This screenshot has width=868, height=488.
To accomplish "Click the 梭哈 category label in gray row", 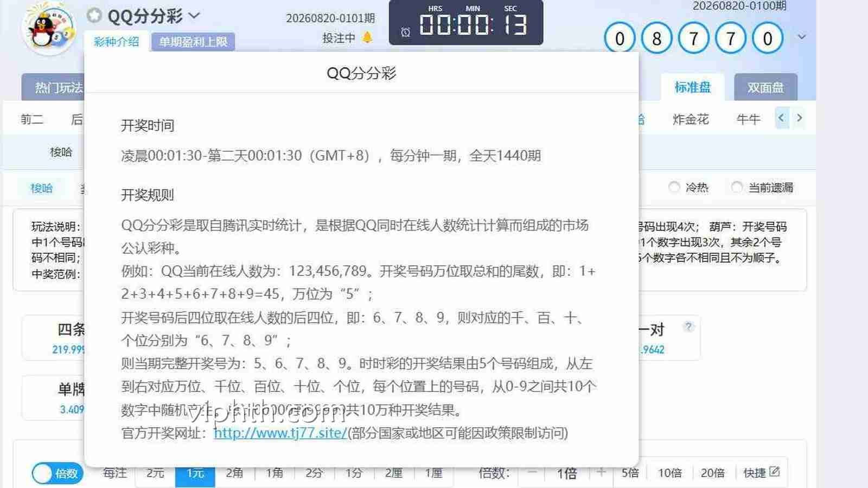I will pyautogui.click(x=61, y=152).
